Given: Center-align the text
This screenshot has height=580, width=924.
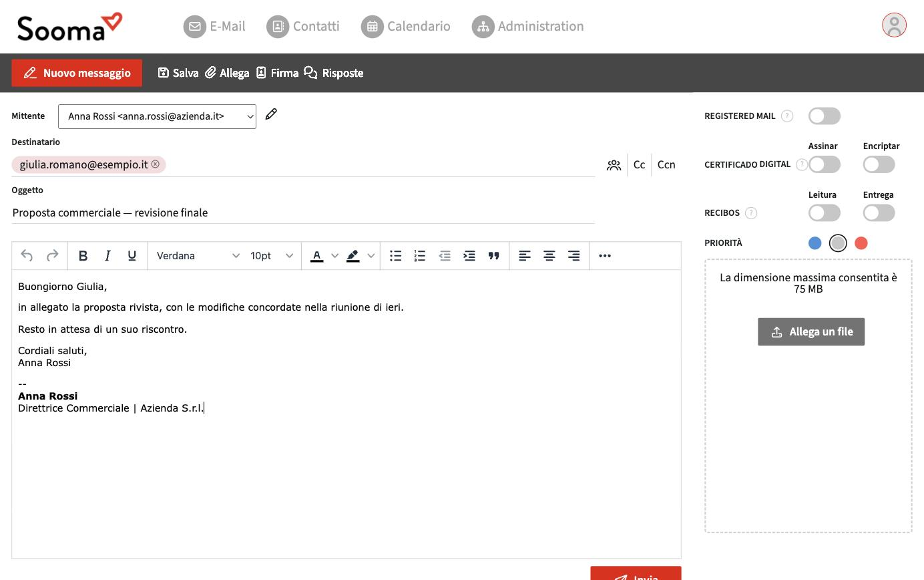Looking at the screenshot, I should click(x=549, y=256).
